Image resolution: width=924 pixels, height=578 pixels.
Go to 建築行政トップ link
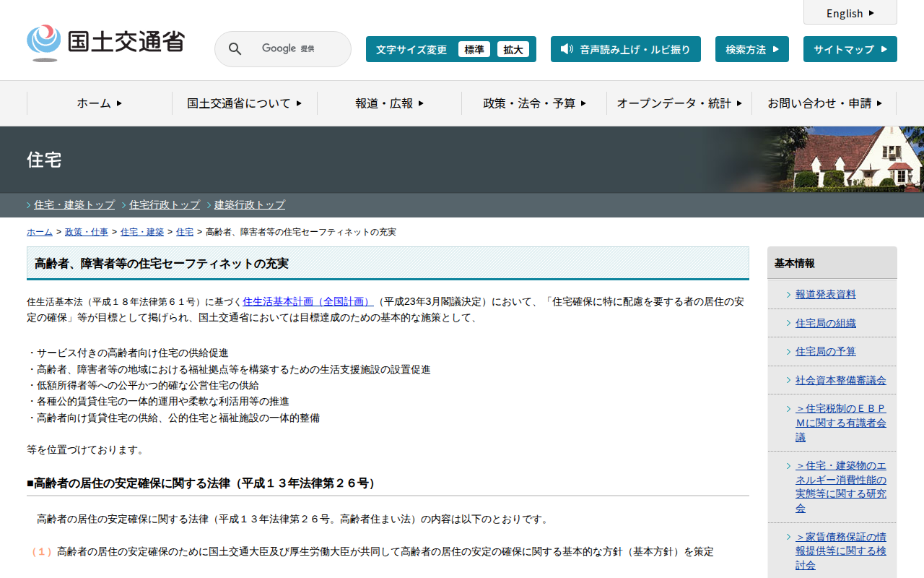(x=250, y=204)
